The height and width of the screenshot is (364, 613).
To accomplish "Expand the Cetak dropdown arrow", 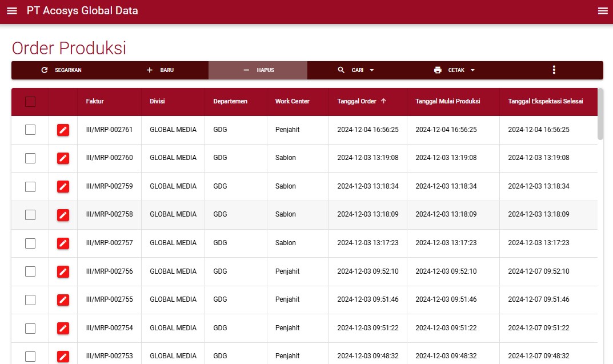I will 472,70.
